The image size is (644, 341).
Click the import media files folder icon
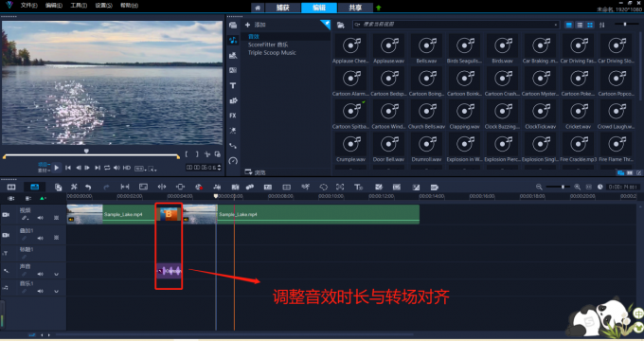[x=341, y=25]
